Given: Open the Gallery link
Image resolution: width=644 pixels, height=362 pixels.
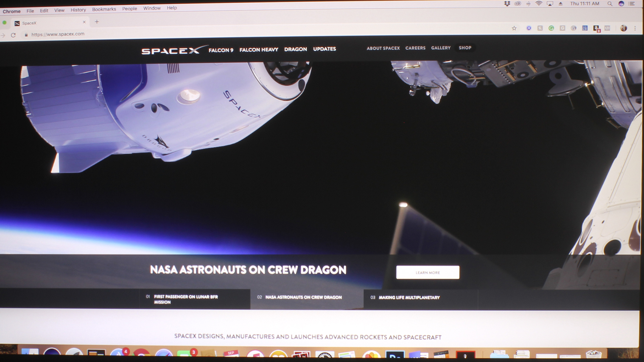Looking at the screenshot, I should 441,48.
